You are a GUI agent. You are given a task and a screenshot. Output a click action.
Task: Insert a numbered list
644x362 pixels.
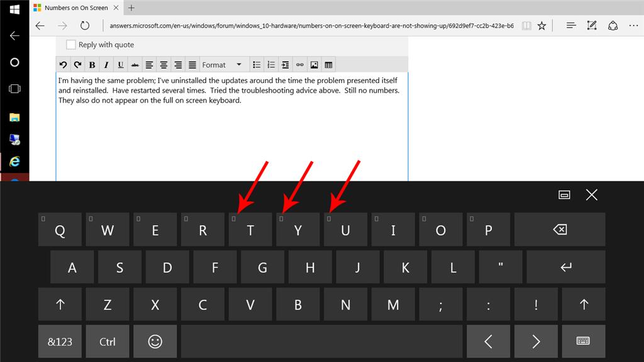[x=271, y=65]
